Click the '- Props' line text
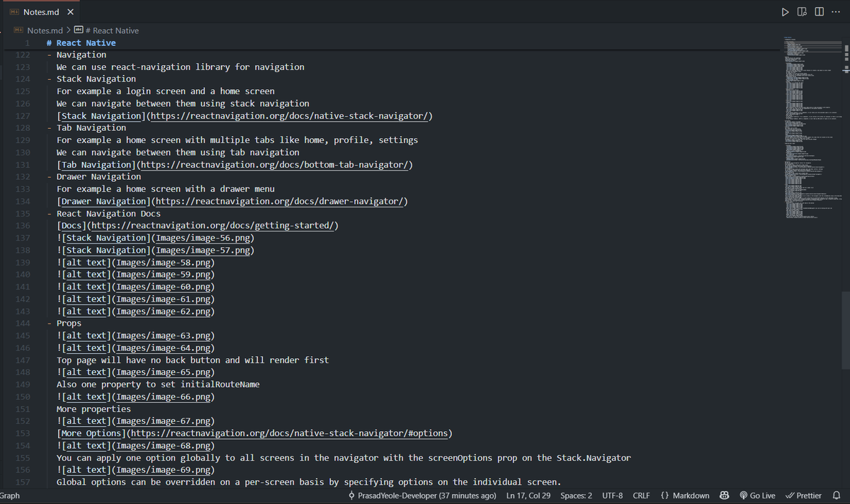Image resolution: width=850 pixels, height=504 pixels. 64,323
